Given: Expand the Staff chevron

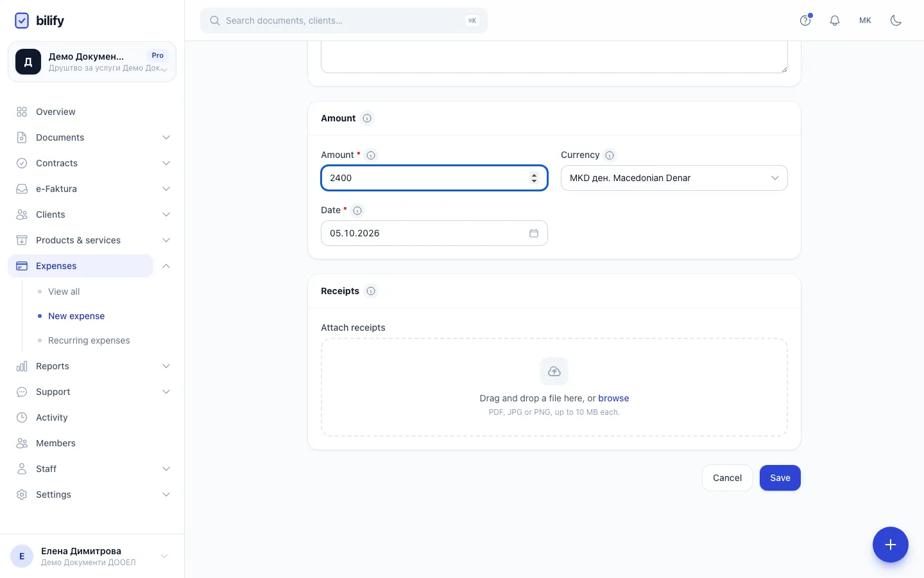Looking at the screenshot, I should (166, 469).
